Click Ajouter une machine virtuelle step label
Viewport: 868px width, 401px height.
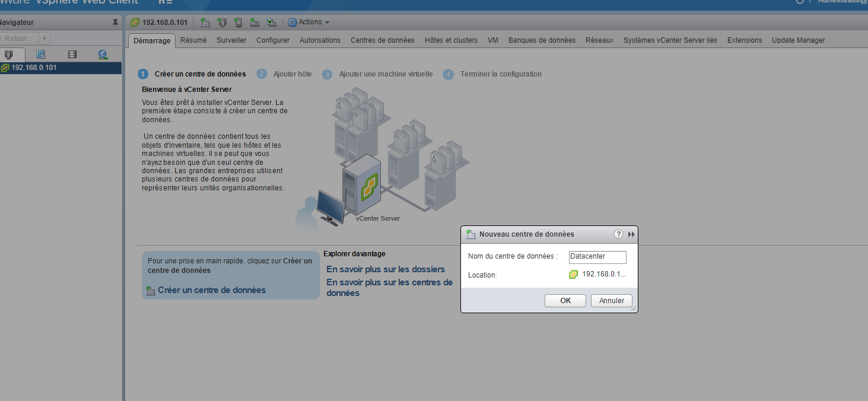[386, 74]
